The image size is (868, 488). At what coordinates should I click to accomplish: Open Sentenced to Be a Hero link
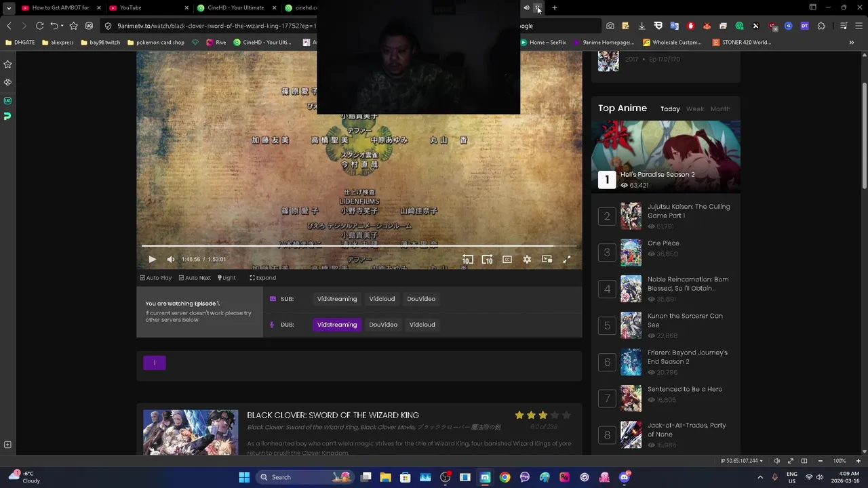[x=685, y=390]
